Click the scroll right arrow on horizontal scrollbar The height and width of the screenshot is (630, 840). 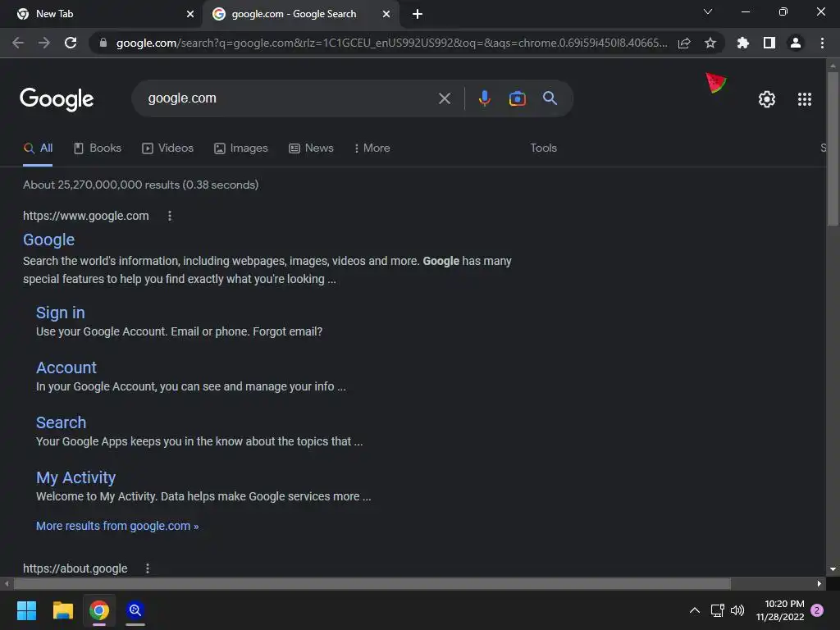coord(819,583)
